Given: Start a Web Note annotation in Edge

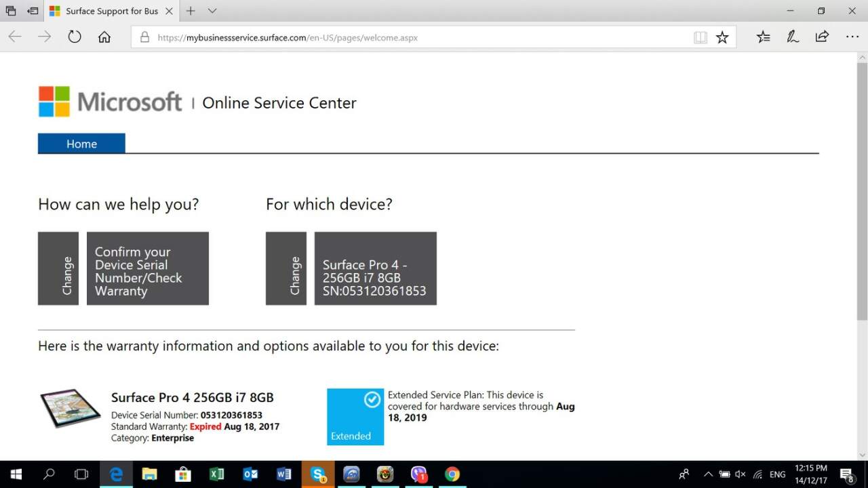Looking at the screenshot, I should click(792, 37).
